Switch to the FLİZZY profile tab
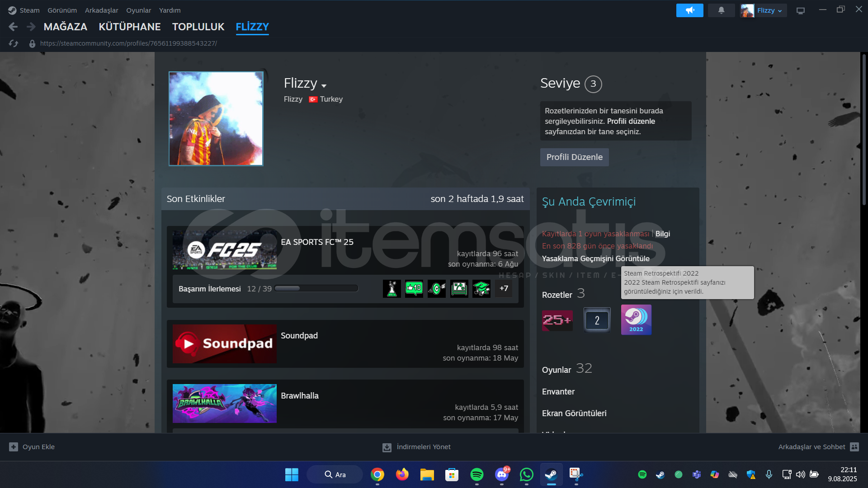Image resolution: width=868 pixels, height=488 pixels. pyautogui.click(x=252, y=27)
